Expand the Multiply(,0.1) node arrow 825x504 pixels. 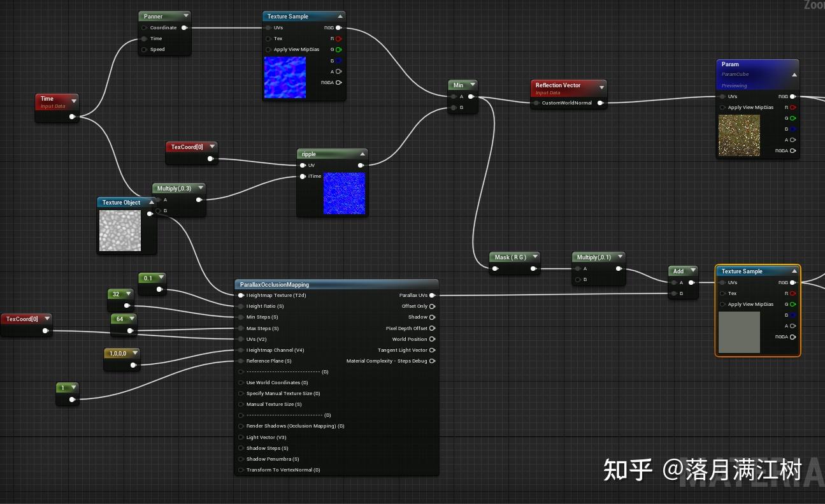(x=620, y=257)
